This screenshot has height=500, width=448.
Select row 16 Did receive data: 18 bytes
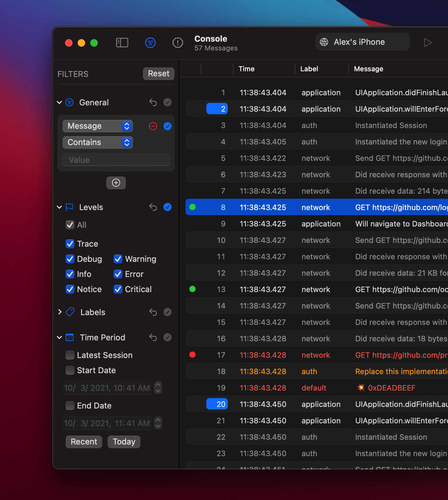point(317,338)
